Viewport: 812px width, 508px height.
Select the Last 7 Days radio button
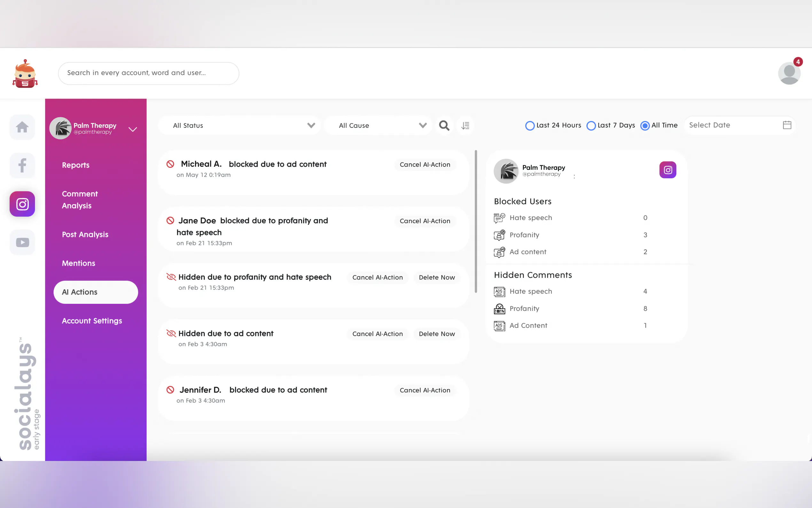coord(591,126)
